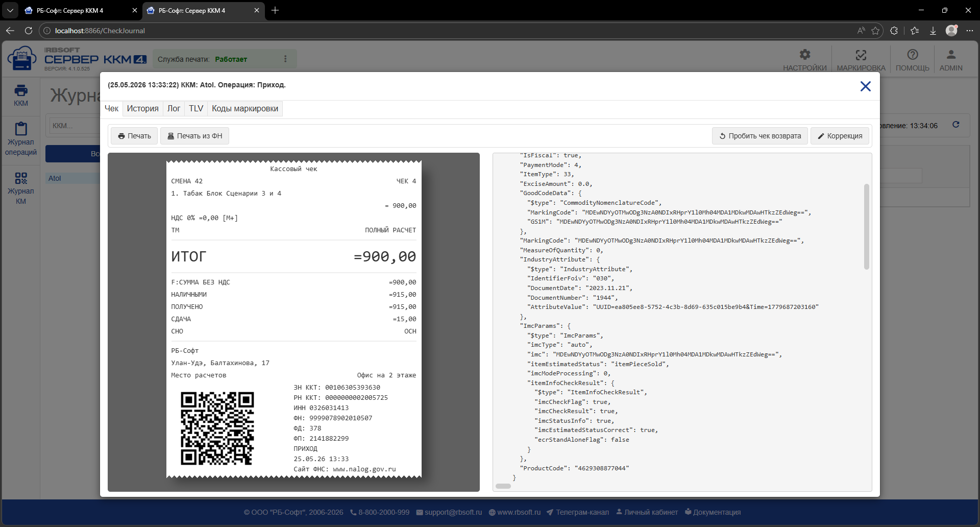View site information icon in address bar
The image size is (980, 527).
pos(47,31)
